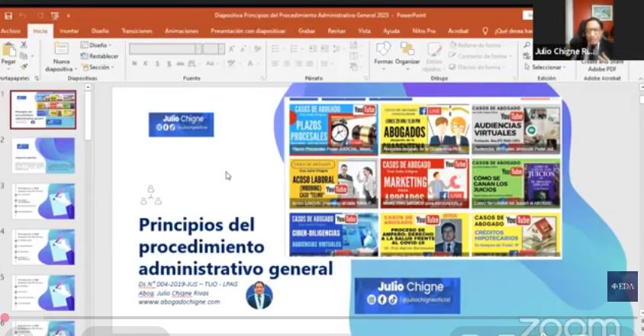Open Relleno de forma shape fill
644x336 pixels.
coord(475,45)
